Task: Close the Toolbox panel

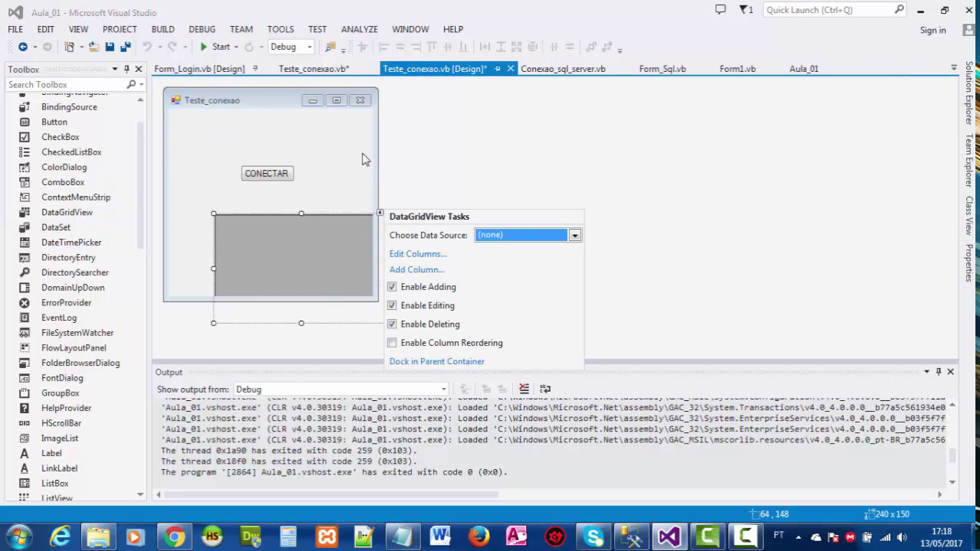Action: [x=139, y=69]
